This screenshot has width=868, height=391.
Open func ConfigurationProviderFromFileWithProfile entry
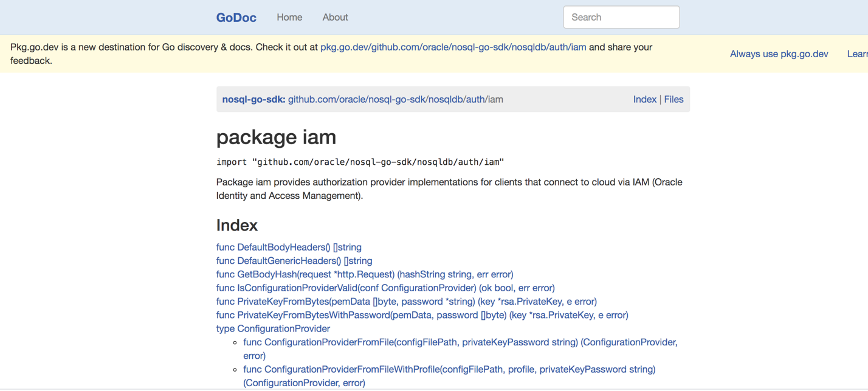click(449, 370)
